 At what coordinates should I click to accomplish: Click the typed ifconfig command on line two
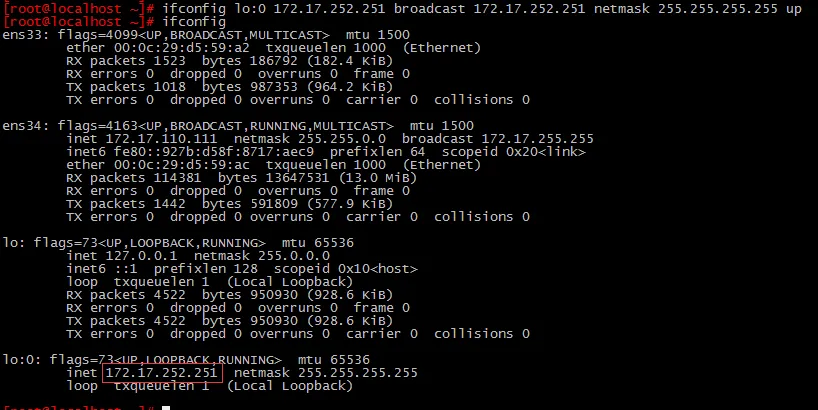point(190,22)
